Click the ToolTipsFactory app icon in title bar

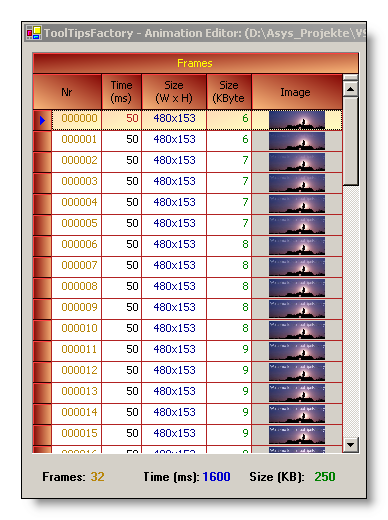(34, 33)
